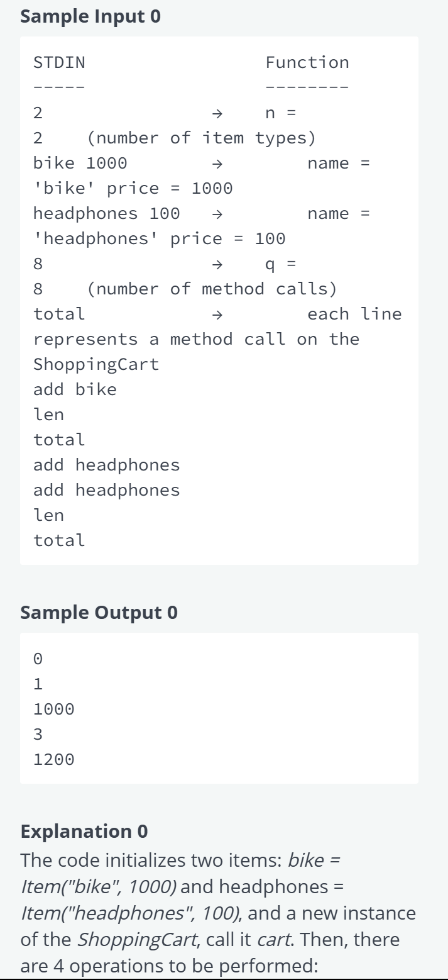Viewport: 448px width, 980px height.
Task: Click 'ShoppingCart' text in the sample input block
Action: tap(96, 364)
